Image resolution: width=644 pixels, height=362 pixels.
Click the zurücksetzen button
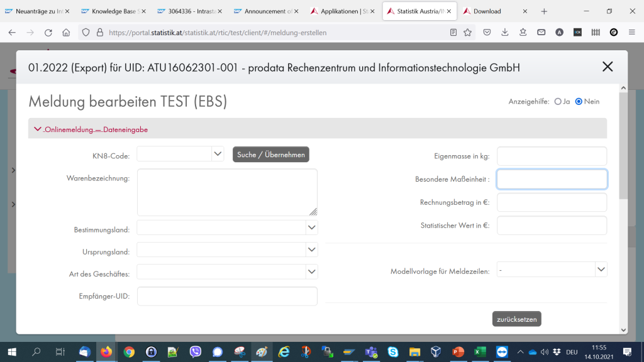pyautogui.click(x=516, y=319)
